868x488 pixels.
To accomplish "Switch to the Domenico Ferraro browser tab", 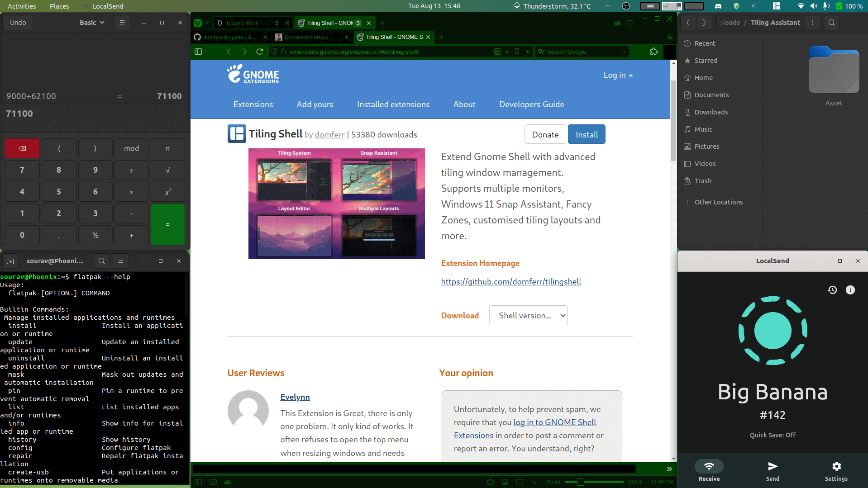I will (305, 37).
